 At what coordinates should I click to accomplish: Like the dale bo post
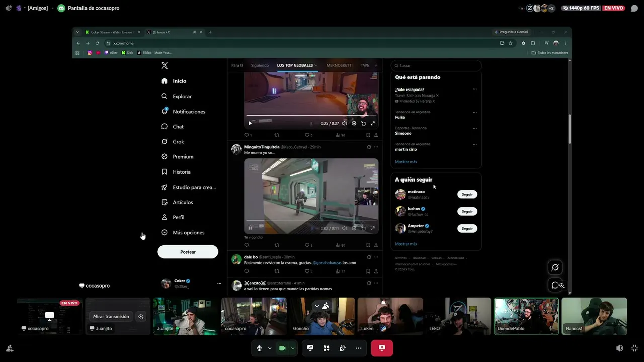pos(307,271)
